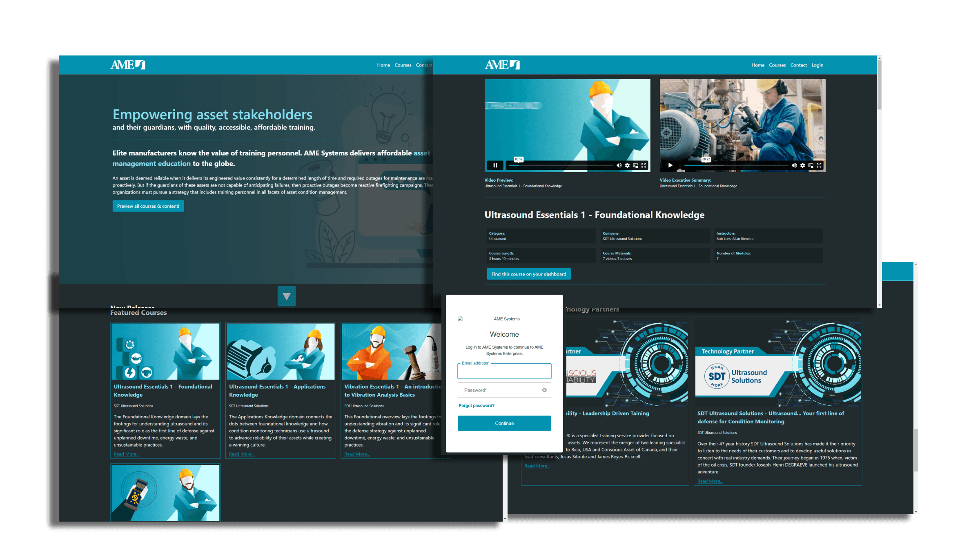
Task: Click the Login tab in top navigation bar
Action: click(x=817, y=64)
